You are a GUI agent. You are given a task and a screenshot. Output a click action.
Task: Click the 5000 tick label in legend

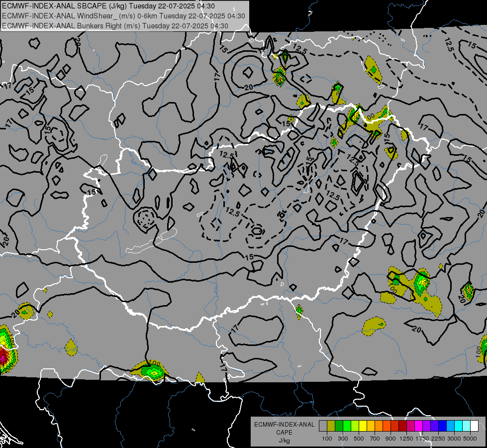pyautogui.click(x=470, y=439)
